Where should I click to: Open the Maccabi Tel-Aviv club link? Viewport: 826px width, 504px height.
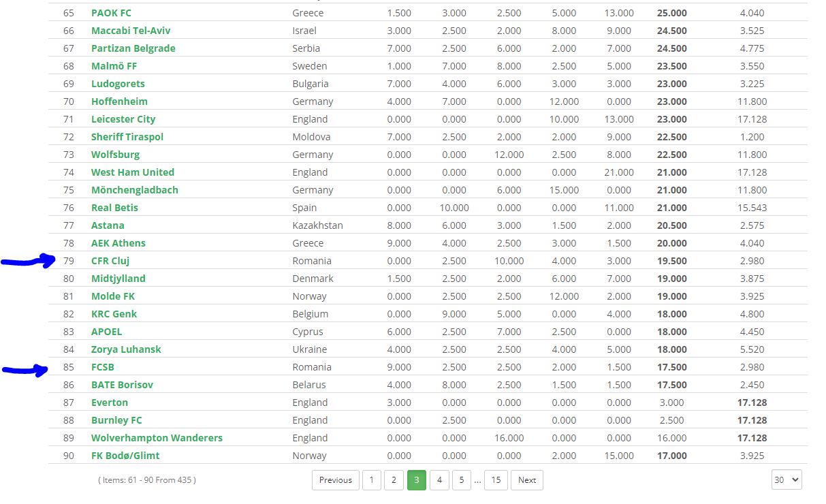click(131, 31)
